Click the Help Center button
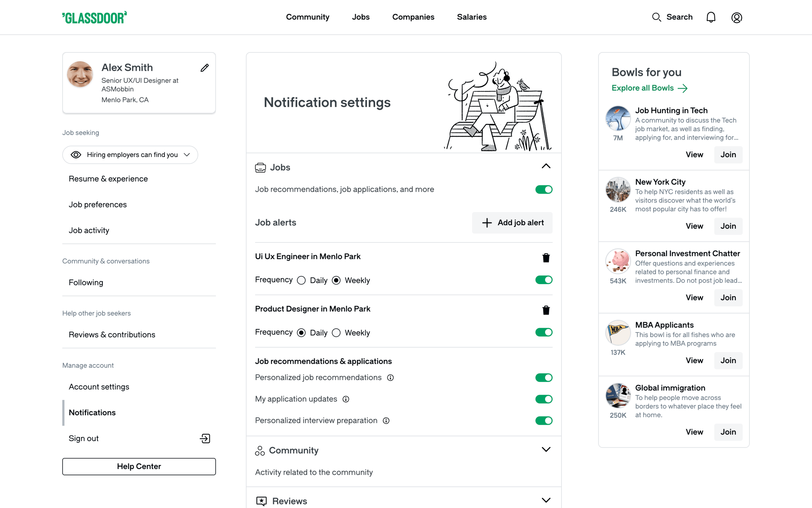The height and width of the screenshot is (508, 812). tap(139, 467)
